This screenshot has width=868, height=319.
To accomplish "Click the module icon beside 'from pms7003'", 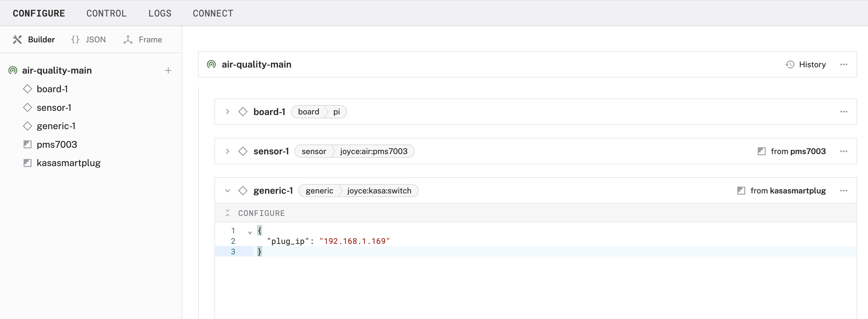I will pyautogui.click(x=762, y=151).
